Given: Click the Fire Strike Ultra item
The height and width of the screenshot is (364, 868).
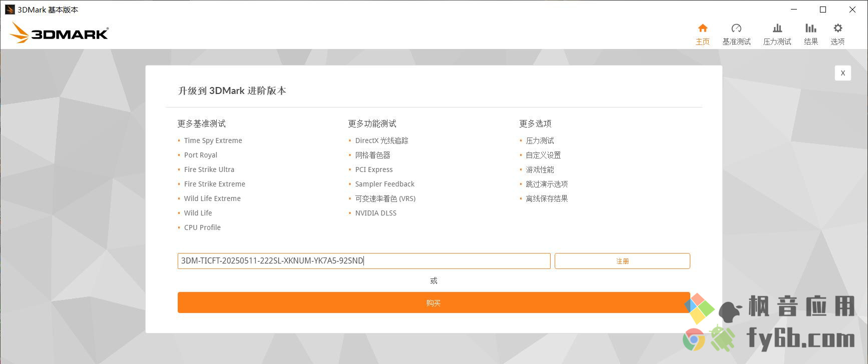Looking at the screenshot, I should tap(209, 169).
